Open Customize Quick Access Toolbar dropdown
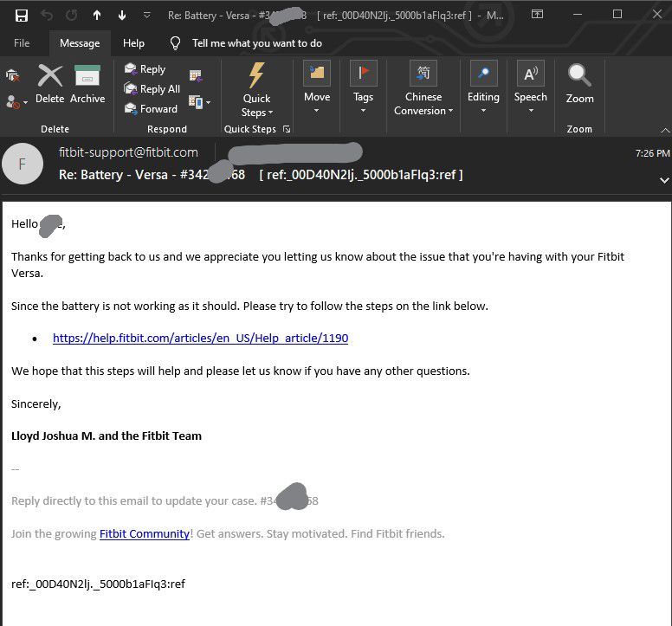The image size is (672, 626). 146,16
